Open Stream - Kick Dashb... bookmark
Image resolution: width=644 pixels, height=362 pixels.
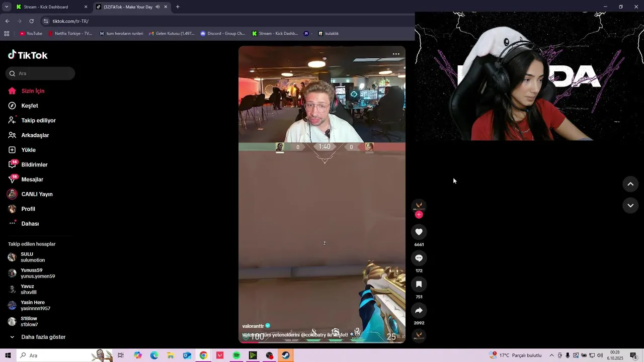(275, 34)
